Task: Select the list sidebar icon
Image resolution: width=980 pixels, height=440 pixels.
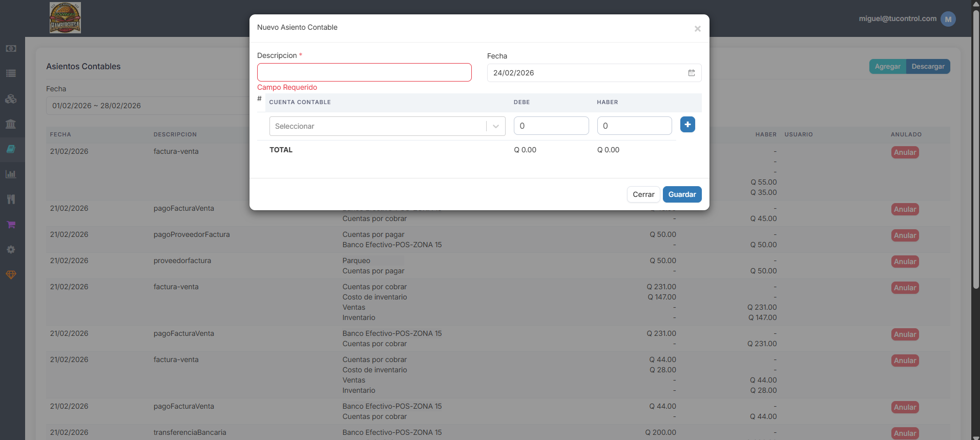Action: click(x=11, y=73)
